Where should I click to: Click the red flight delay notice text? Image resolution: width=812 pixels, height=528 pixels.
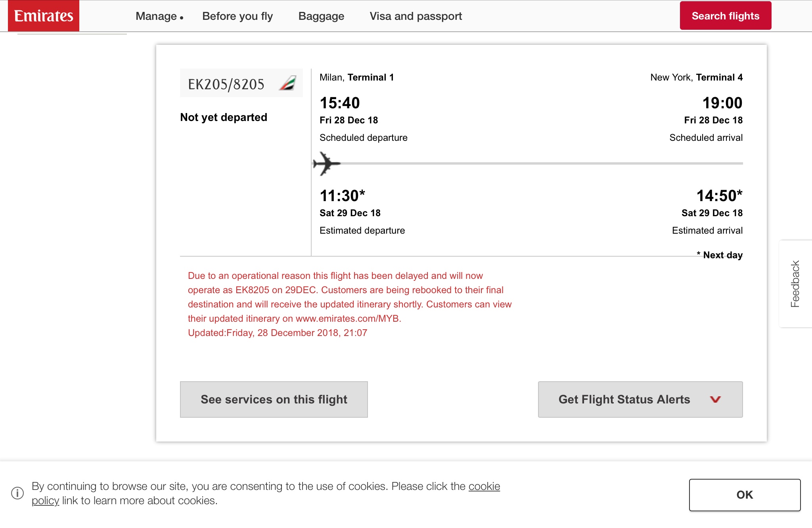[x=349, y=297]
